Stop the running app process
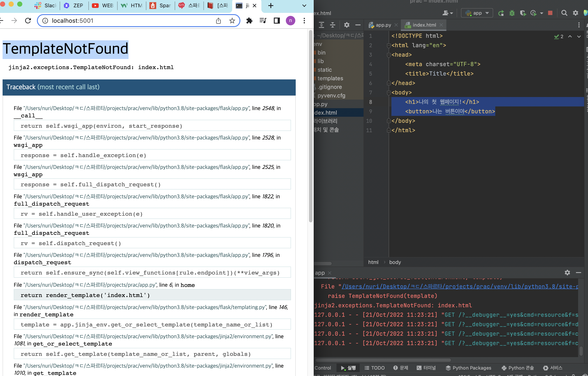The image size is (588, 376). coord(550,13)
